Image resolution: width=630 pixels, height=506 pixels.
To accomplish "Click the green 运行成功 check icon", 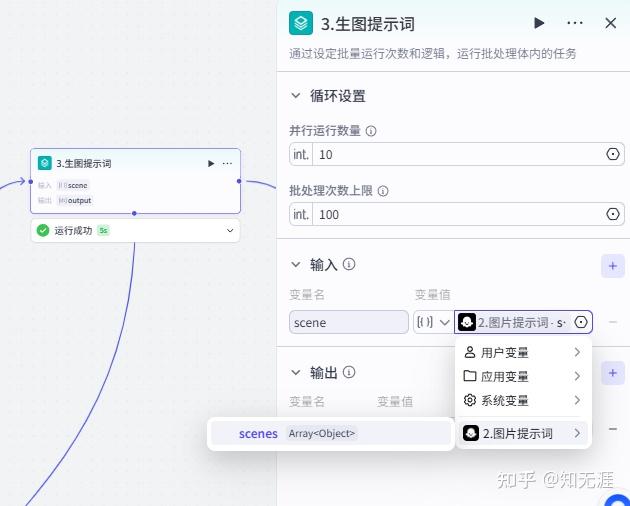I will 43,230.
